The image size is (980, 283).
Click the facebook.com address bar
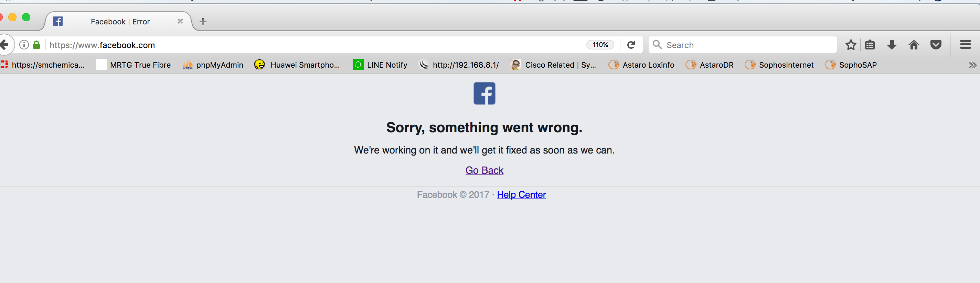tap(316, 45)
